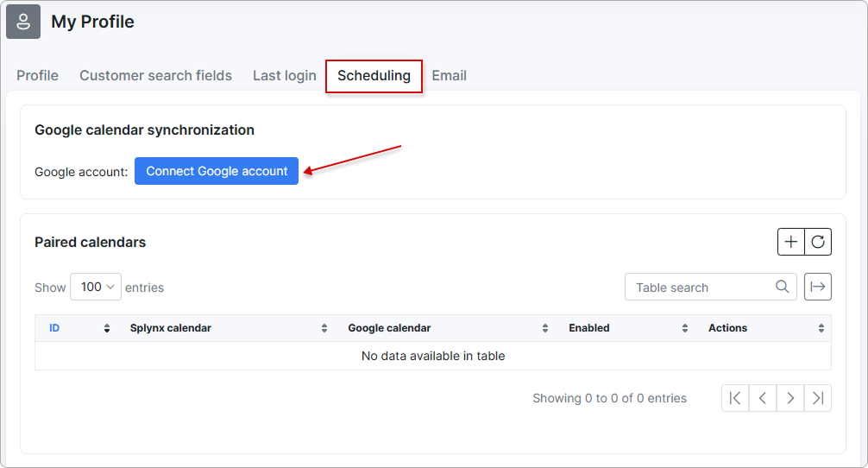Go to next page of entries
Screen dimensions: 868x468
[x=790, y=398]
